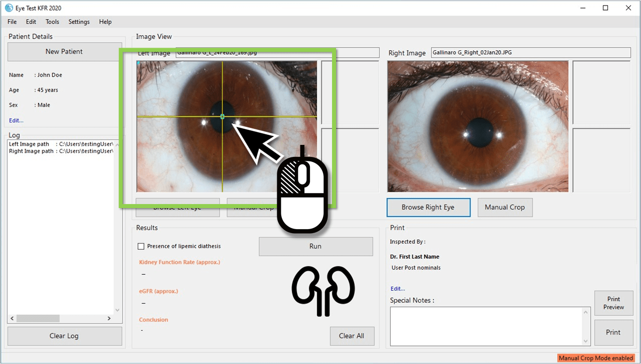Click the lower empty crop preview box beside right image
This screenshot has height=364, width=641.
tap(601, 160)
